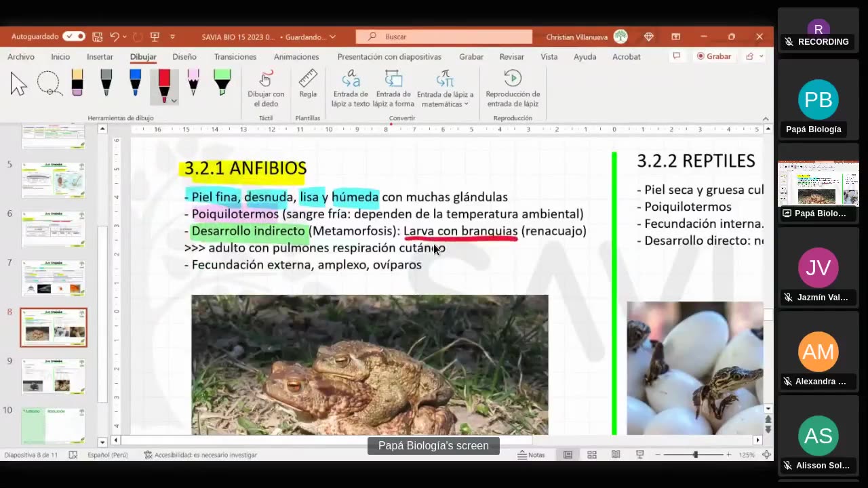Click Christian Villanueva account name

pyautogui.click(x=577, y=37)
